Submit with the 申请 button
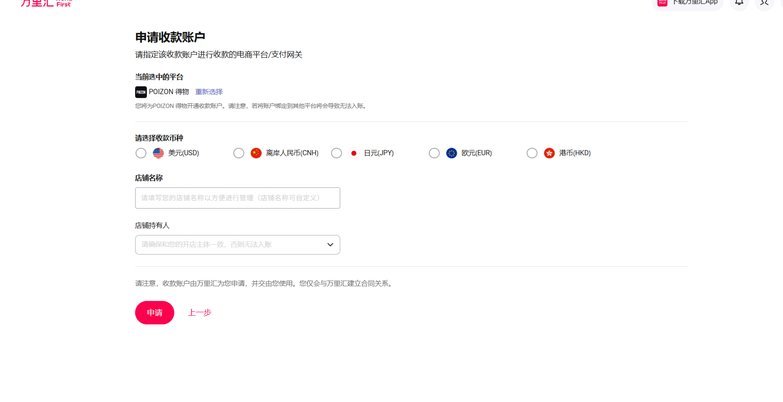 [x=154, y=313]
